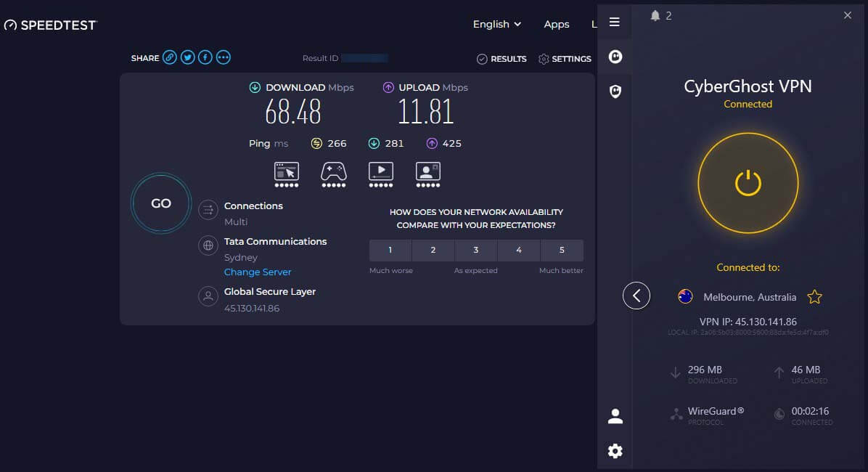Open the CyberGhost account profile icon
Viewport: 868px width, 472px height.
pyautogui.click(x=615, y=415)
